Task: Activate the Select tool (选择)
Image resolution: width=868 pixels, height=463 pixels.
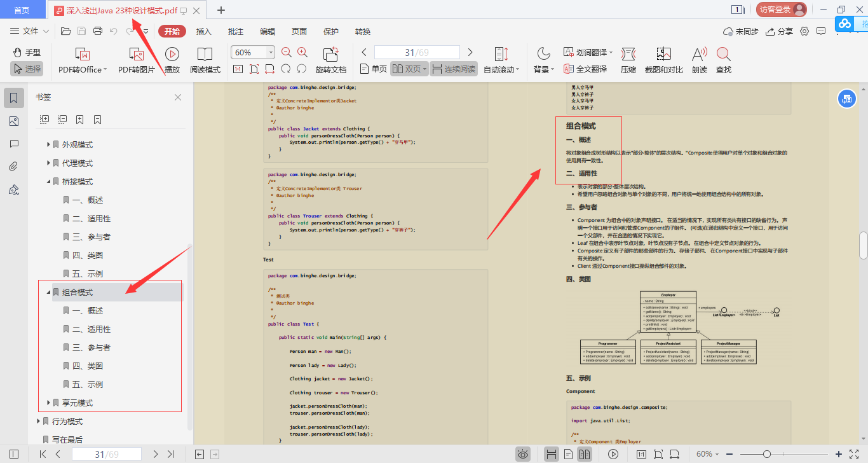Action: [27, 69]
